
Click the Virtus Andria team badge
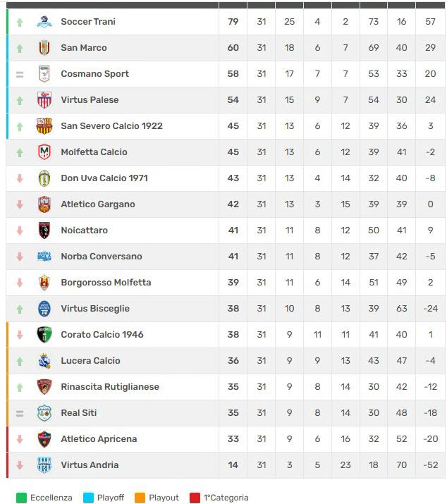point(44,465)
